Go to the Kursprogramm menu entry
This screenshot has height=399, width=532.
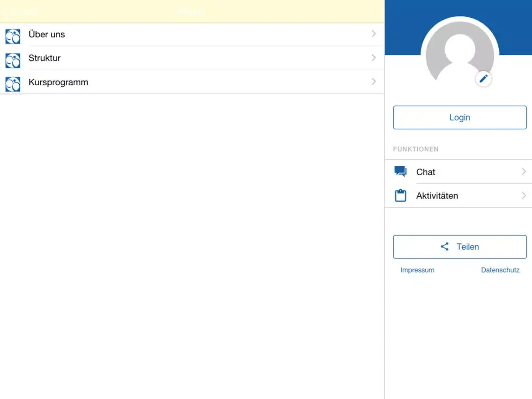pyautogui.click(x=58, y=82)
